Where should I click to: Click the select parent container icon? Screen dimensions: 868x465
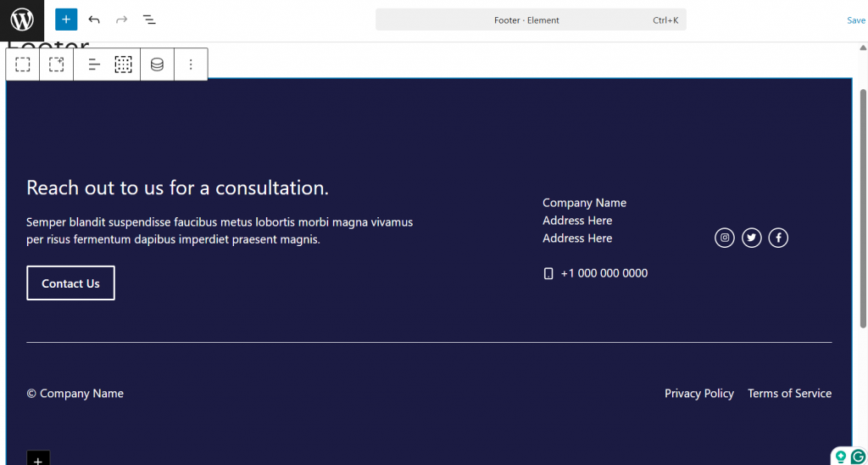(56, 64)
